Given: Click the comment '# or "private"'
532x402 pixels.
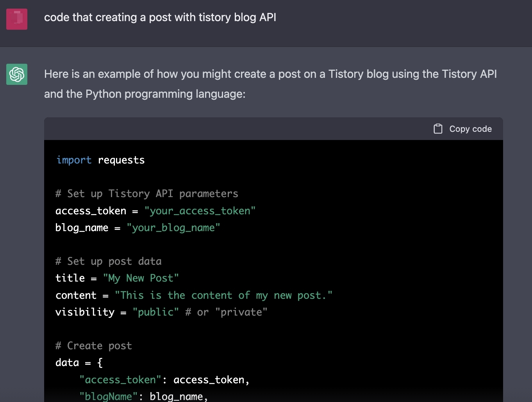Looking at the screenshot, I should click(x=227, y=312).
